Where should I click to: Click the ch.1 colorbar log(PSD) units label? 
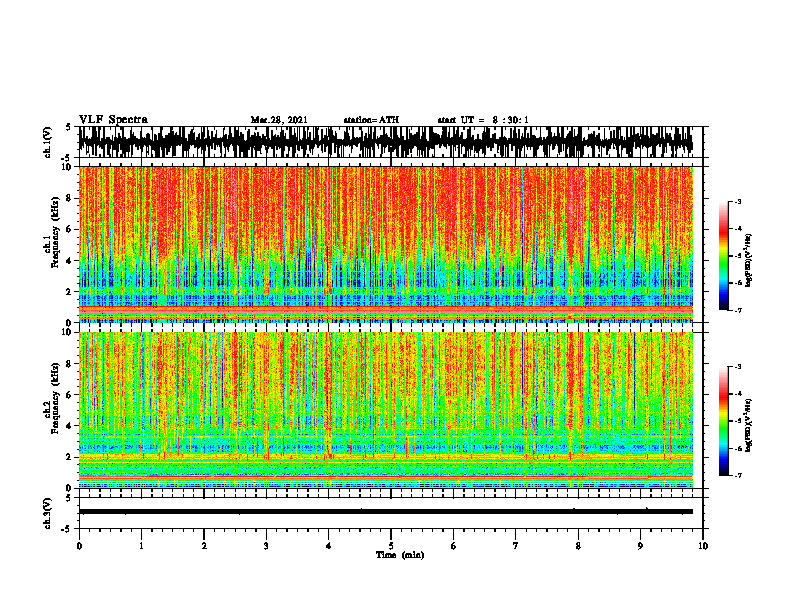click(x=749, y=261)
